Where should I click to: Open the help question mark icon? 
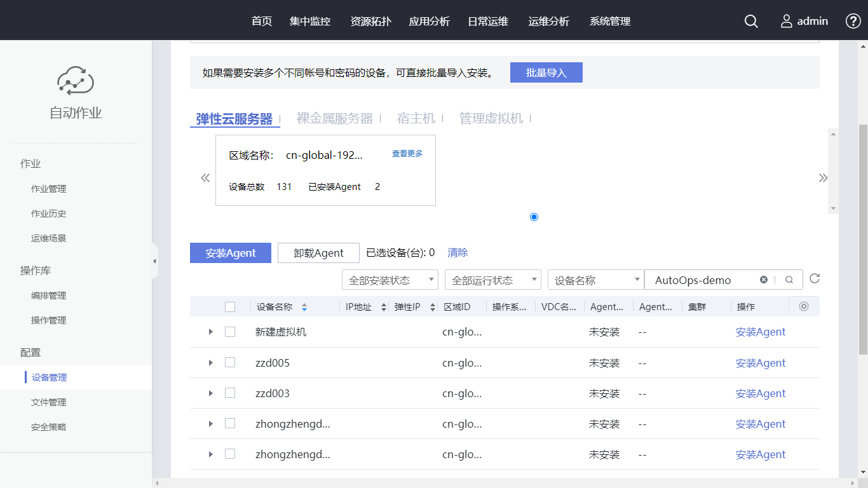[x=853, y=22]
